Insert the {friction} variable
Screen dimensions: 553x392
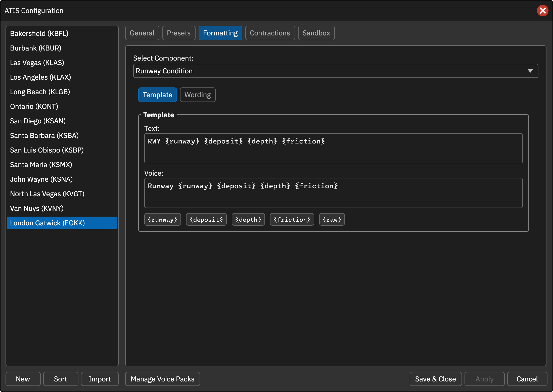(292, 219)
